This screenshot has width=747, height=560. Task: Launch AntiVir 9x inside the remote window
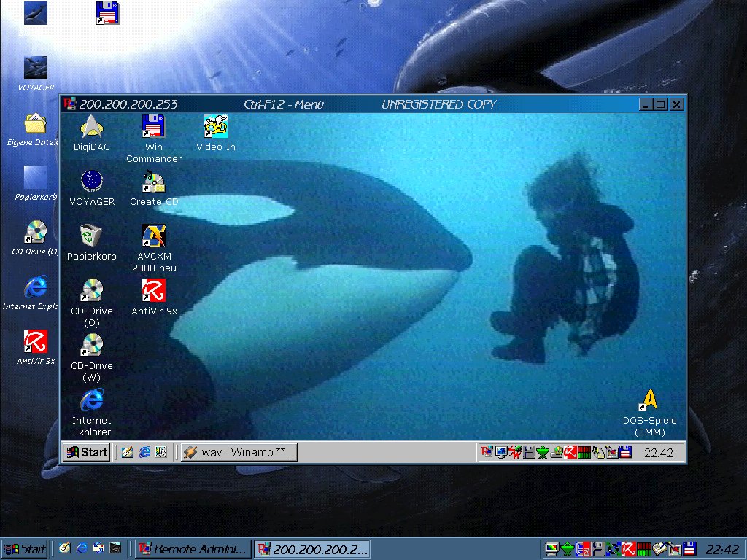pyautogui.click(x=153, y=291)
